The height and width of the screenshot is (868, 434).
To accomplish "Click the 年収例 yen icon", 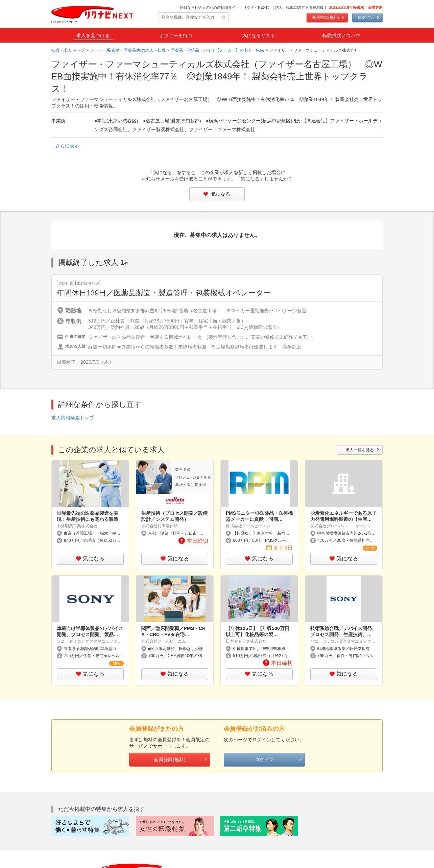I will pos(60,321).
